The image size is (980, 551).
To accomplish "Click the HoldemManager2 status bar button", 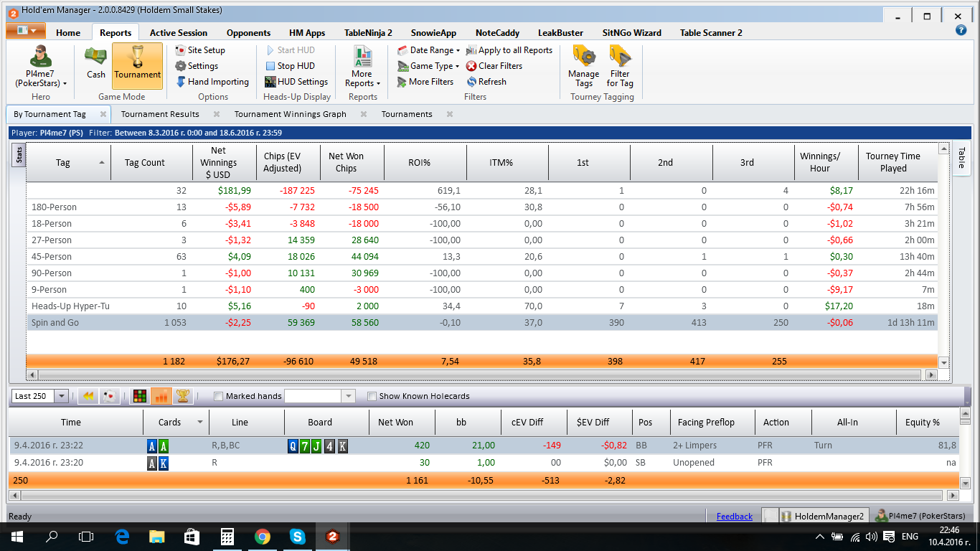I will pyautogui.click(x=824, y=516).
